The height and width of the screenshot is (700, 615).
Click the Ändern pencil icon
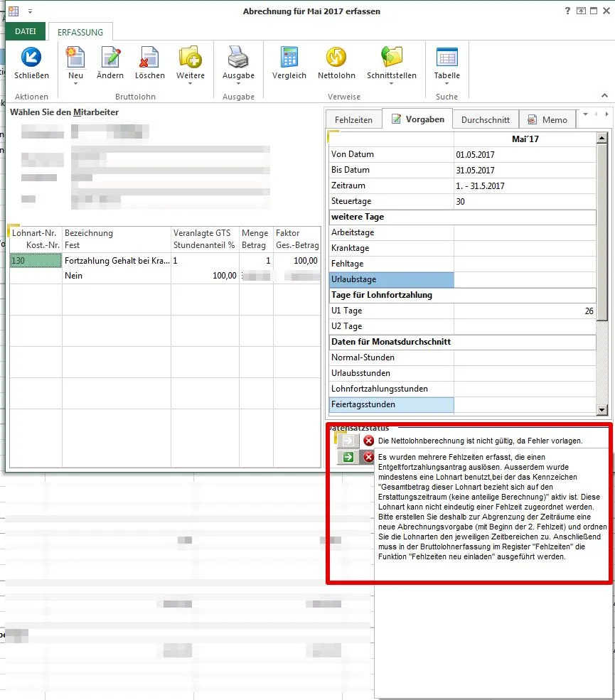(x=110, y=58)
